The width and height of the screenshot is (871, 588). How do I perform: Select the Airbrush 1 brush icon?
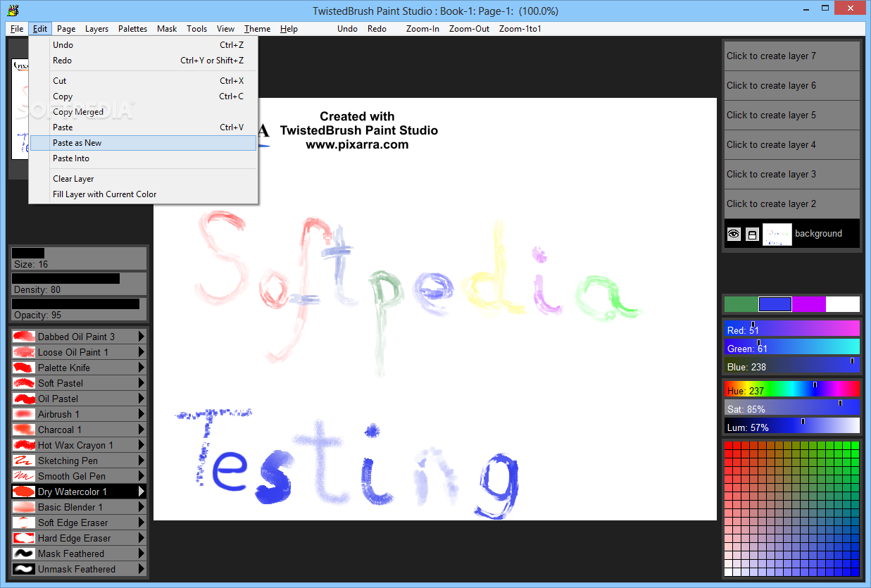coord(24,414)
